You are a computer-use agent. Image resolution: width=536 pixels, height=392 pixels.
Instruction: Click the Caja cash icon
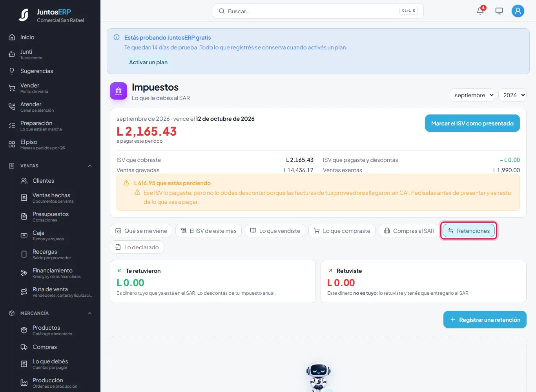[24, 236]
